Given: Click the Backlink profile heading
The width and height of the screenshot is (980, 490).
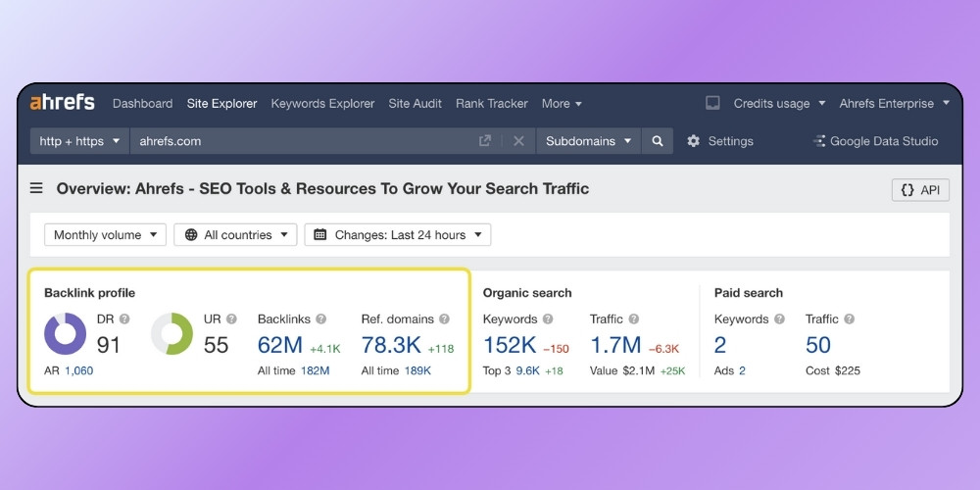Looking at the screenshot, I should click(89, 292).
